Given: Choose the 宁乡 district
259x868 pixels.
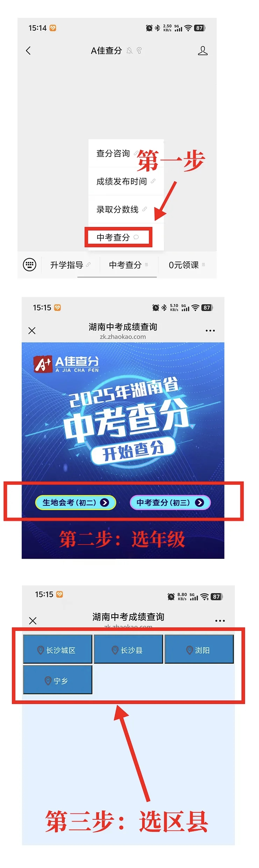Looking at the screenshot, I should click(57, 680).
